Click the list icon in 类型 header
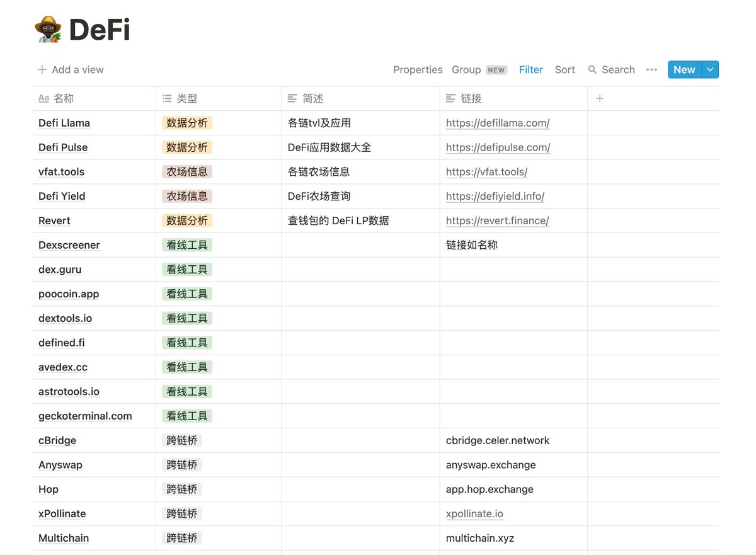 [x=167, y=98]
